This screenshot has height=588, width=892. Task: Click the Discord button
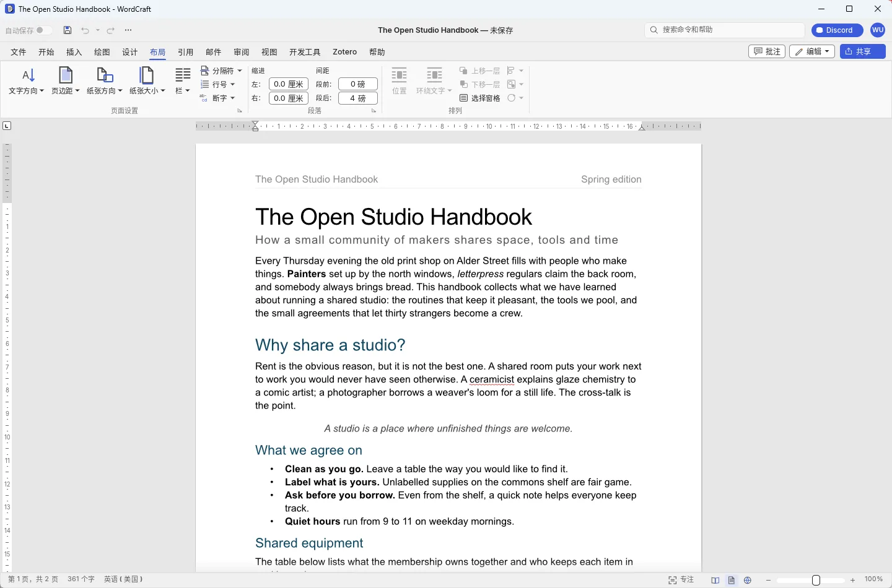(837, 30)
